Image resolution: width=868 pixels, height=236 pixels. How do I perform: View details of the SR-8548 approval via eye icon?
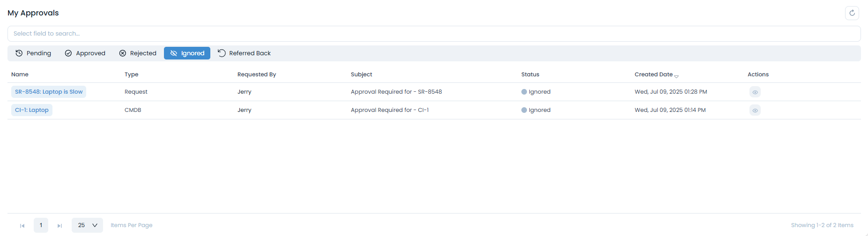[x=755, y=92]
